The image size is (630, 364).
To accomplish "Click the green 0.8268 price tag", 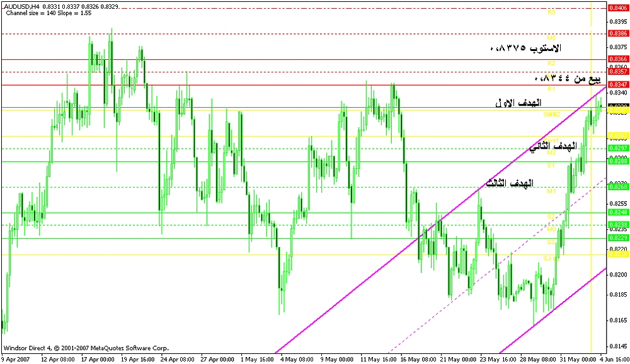I will point(619,187).
